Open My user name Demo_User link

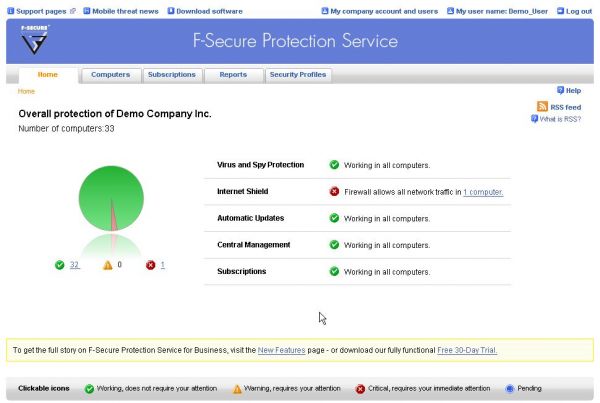tap(502, 11)
